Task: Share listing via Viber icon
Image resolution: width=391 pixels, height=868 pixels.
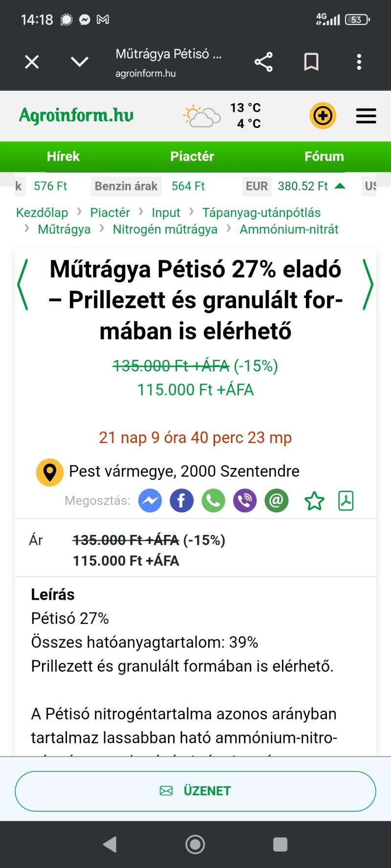Action: (x=245, y=501)
